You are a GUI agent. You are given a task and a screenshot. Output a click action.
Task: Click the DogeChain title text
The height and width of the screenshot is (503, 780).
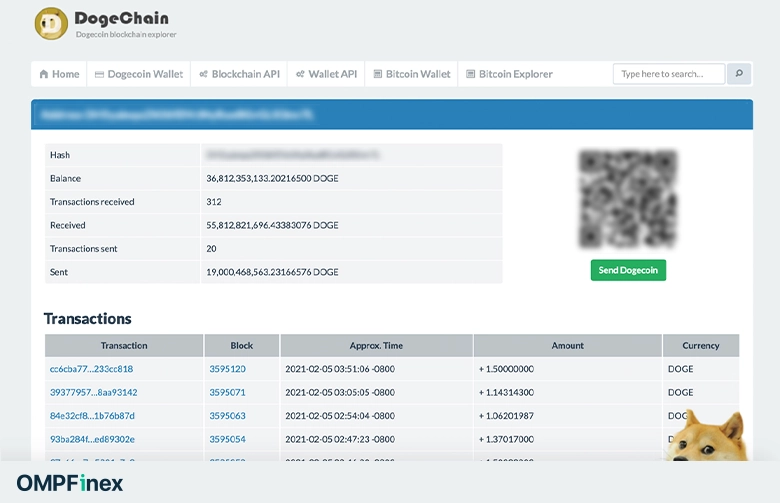click(x=121, y=18)
